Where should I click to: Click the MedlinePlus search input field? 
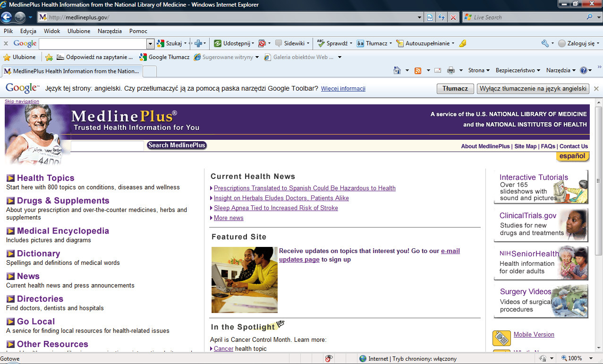107,145
